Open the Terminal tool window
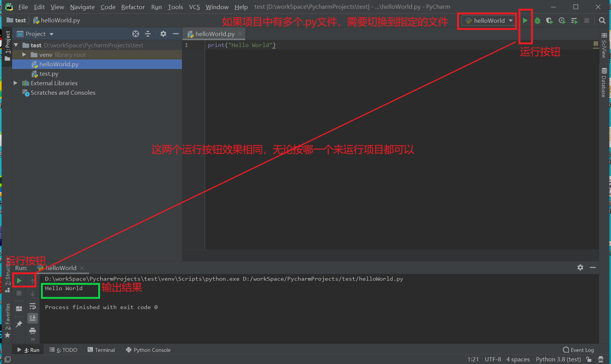611x364 pixels. 101,350
